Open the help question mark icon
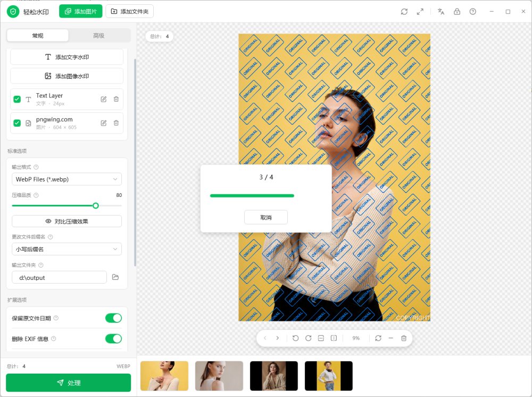This screenshot has height=397, width=532. pyautogui.click(x=472, y=12)
